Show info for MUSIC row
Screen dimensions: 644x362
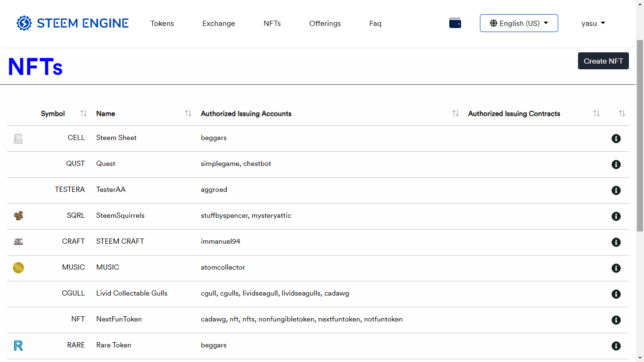616,268
